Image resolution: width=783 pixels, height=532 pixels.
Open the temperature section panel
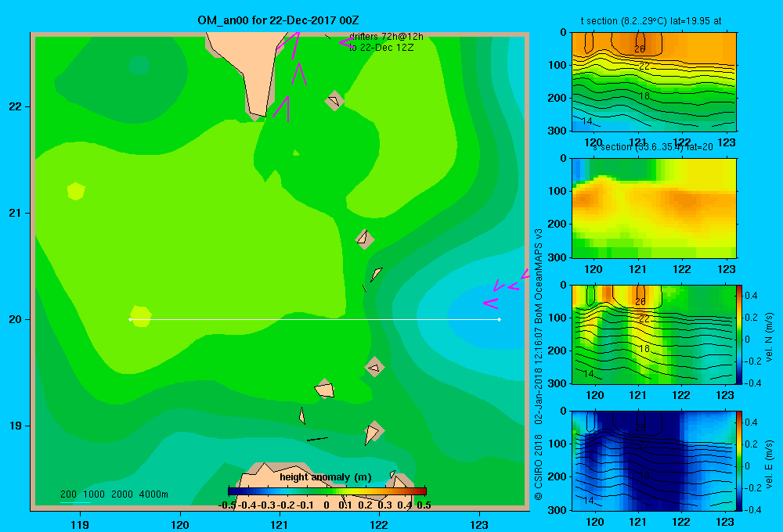(654, 82)
